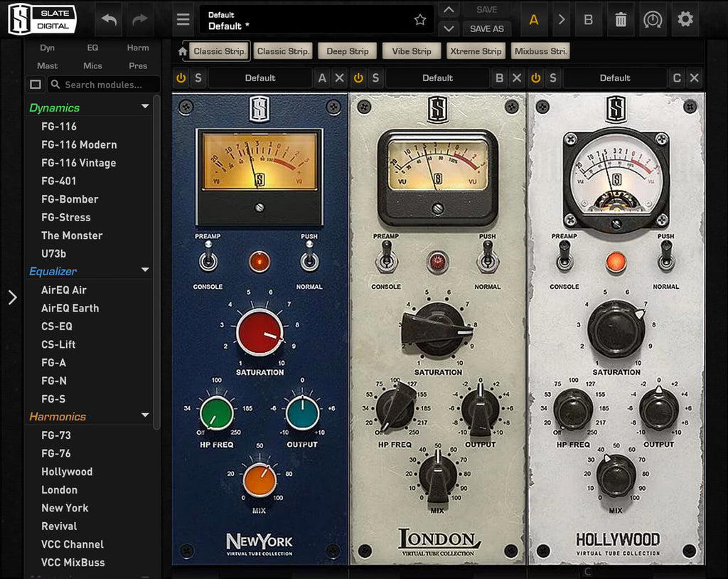Filter modules by Harm
This screenshot has height=579, width=728.
pyautogui.click(x=138, y=48)
